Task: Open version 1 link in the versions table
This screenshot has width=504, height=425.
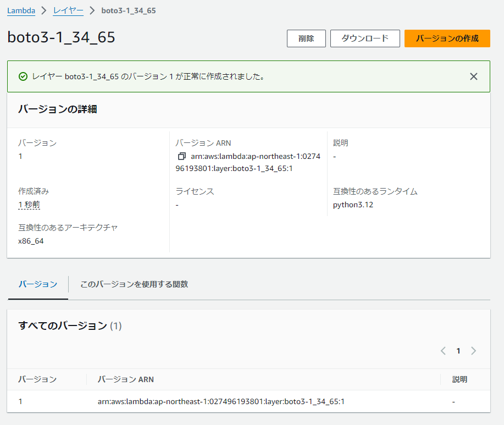Action: pyautogui.click(x=20, y=401)
